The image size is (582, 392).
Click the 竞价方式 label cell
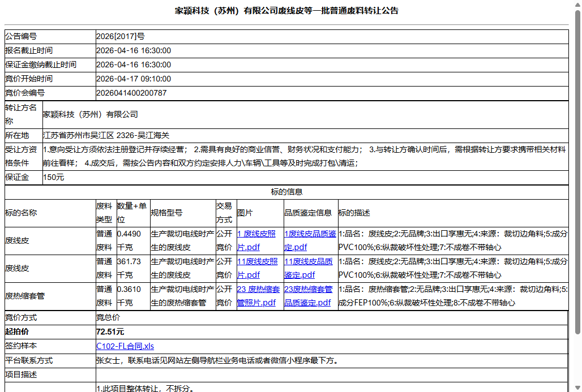(x=50, y=317)
